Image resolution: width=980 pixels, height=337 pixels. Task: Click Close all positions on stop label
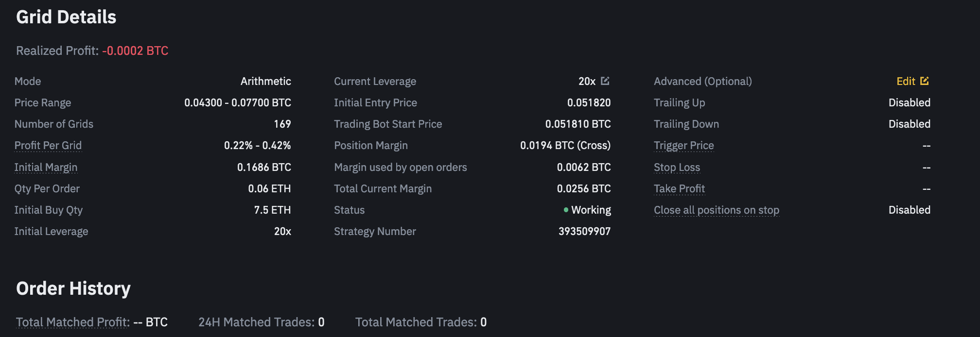pyautogui.click(x=717, y=210)
